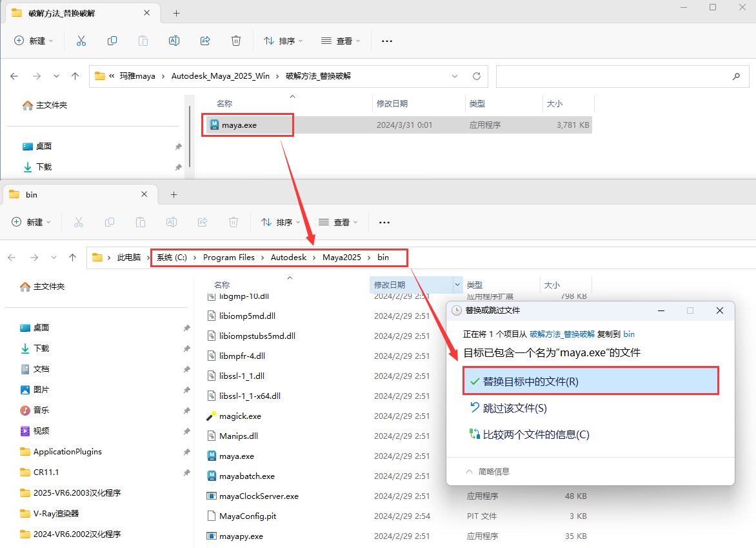Select libssl-1_1-x64.dll in the file list
This screenshot has height=548, width=756.
pos(250,396)
